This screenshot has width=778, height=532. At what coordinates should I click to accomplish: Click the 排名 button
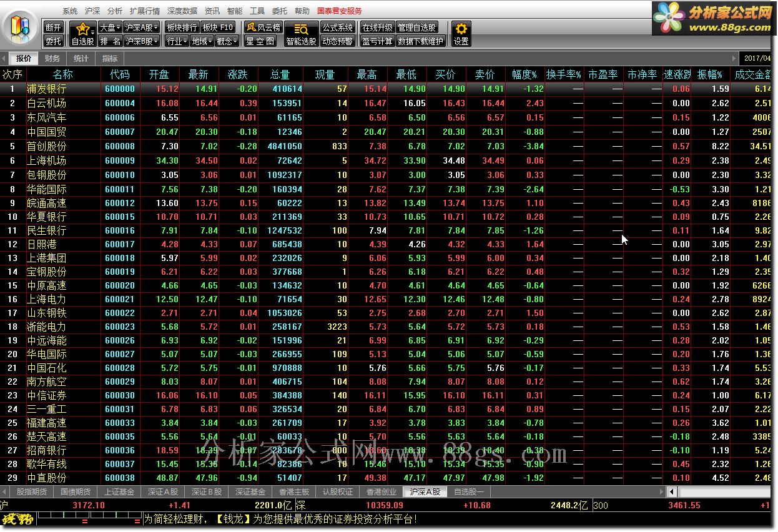[109, 41]
